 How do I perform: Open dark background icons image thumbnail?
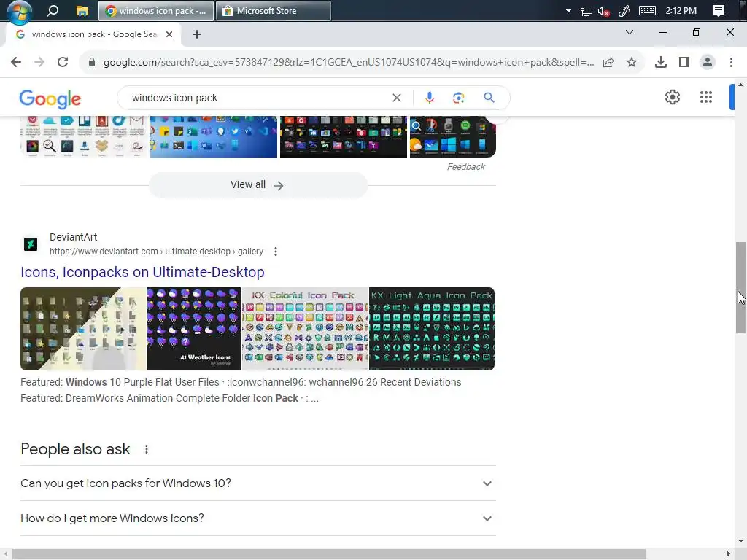(344, 136)
